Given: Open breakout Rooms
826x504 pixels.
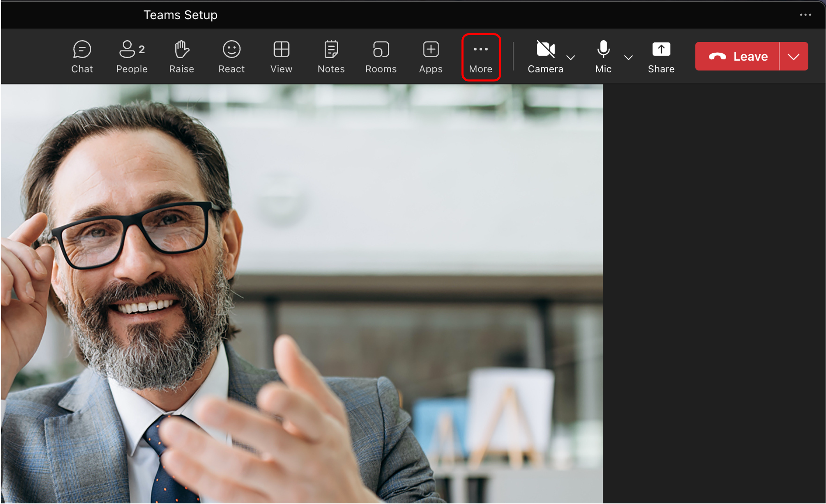Looking at the screenshot, I should (381, 57).
